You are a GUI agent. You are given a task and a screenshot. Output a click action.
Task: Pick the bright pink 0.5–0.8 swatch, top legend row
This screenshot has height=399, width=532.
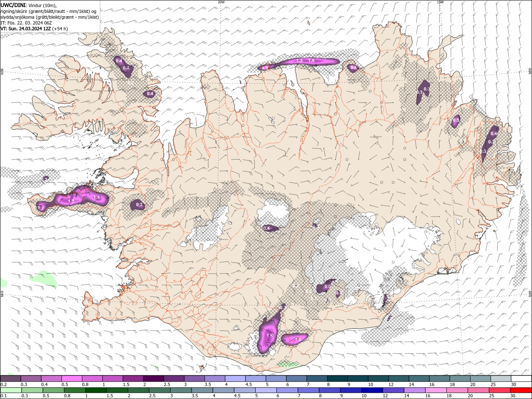click(x=72, y=379)
